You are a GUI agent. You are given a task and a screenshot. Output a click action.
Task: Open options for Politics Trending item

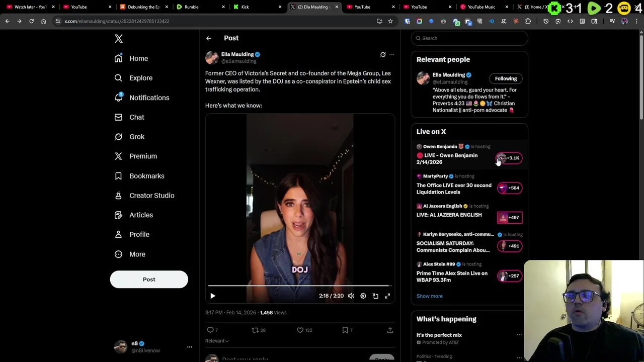(x=519, y=356)
